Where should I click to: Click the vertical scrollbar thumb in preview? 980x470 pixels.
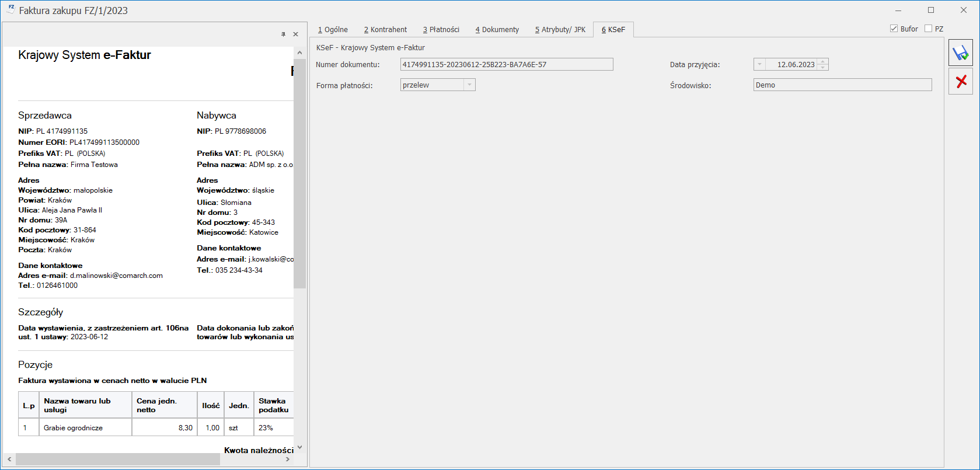tap(299, 173)
